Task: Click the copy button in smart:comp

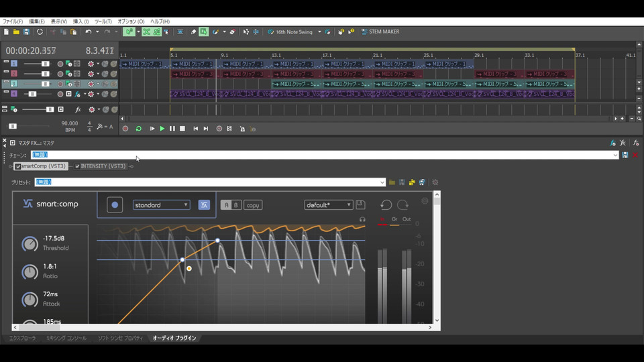Action: tap(253, 205)
